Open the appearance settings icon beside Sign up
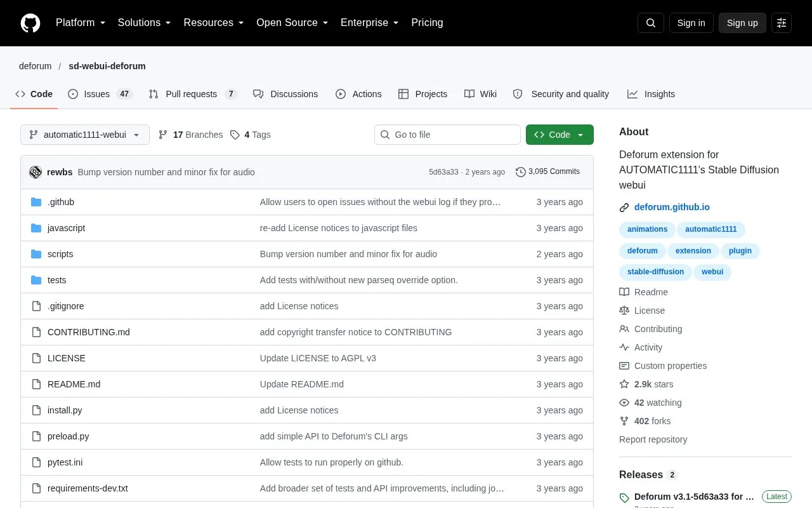The width and height of the screenshot is (812, 508). point(782,23)
